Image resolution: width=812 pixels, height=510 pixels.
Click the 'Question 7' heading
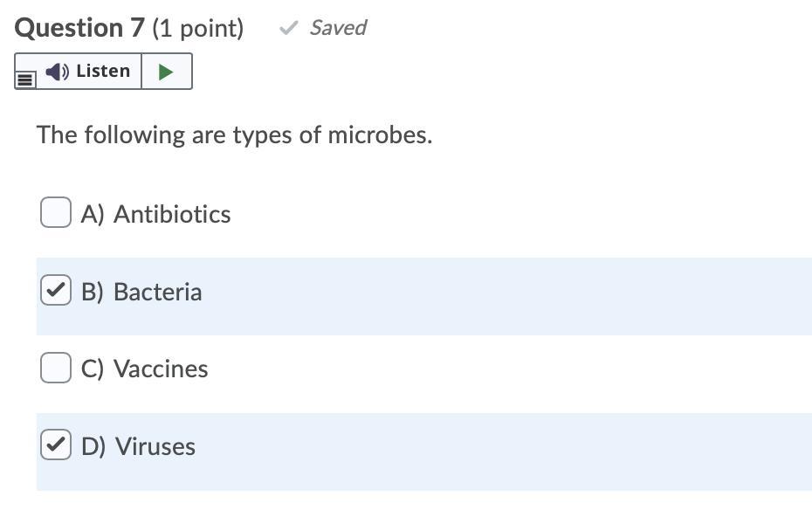(x=79, y=28)
